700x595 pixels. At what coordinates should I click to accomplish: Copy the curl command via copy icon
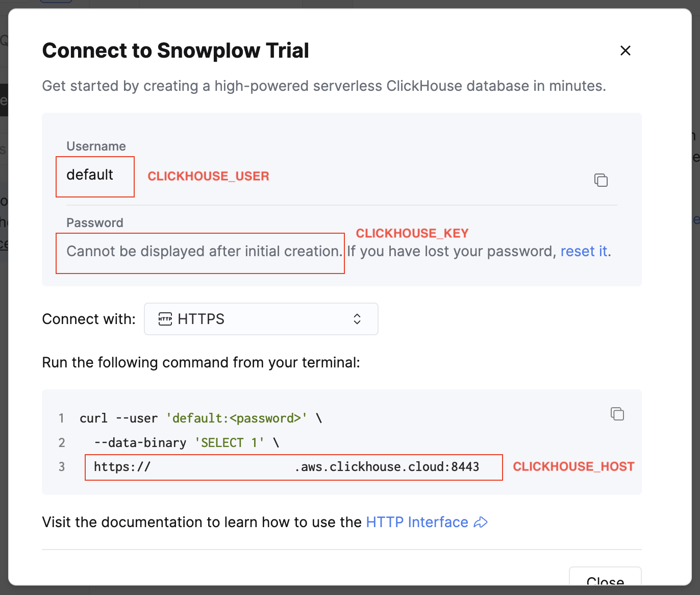[617, 414]
